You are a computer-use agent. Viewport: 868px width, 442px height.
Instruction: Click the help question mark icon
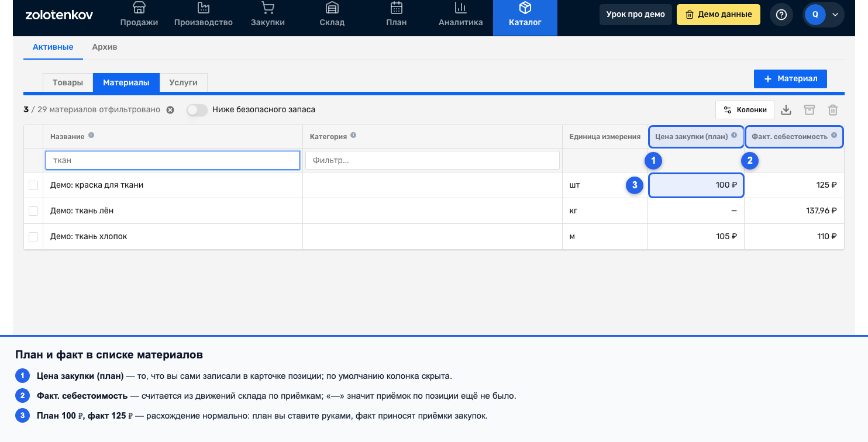[x=781, y=15]
